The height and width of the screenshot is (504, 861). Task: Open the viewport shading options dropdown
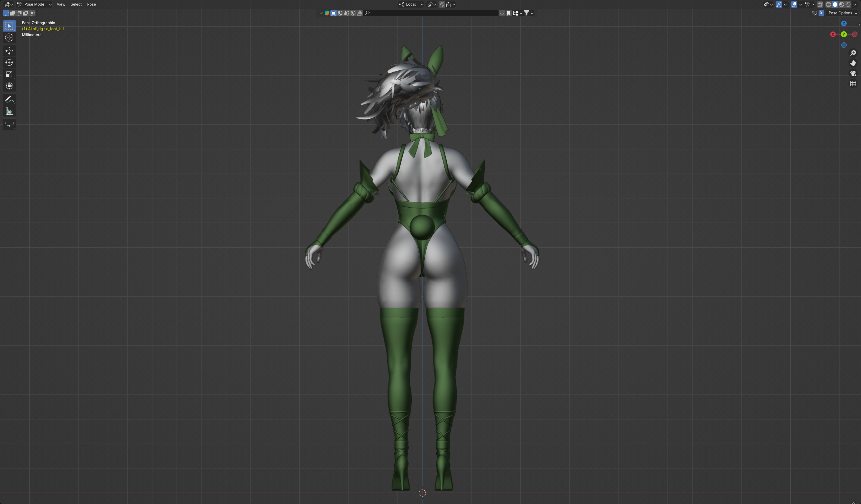855,4
